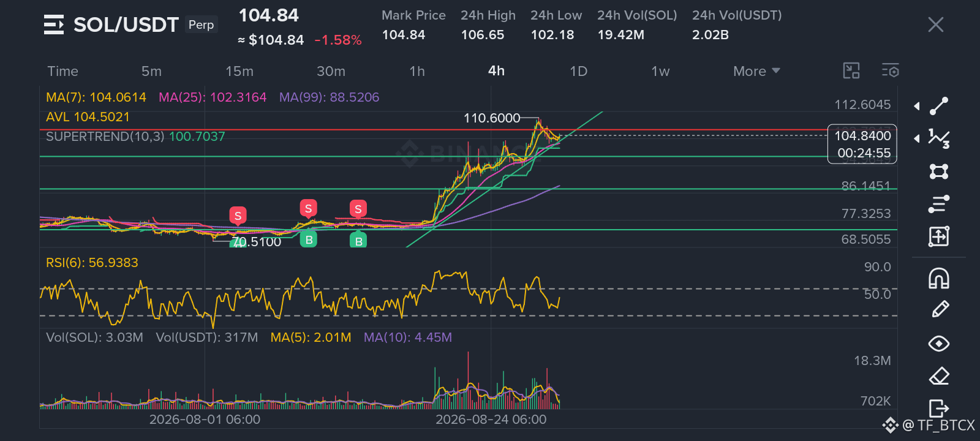Click the Mark Price value 104.84

404,35
